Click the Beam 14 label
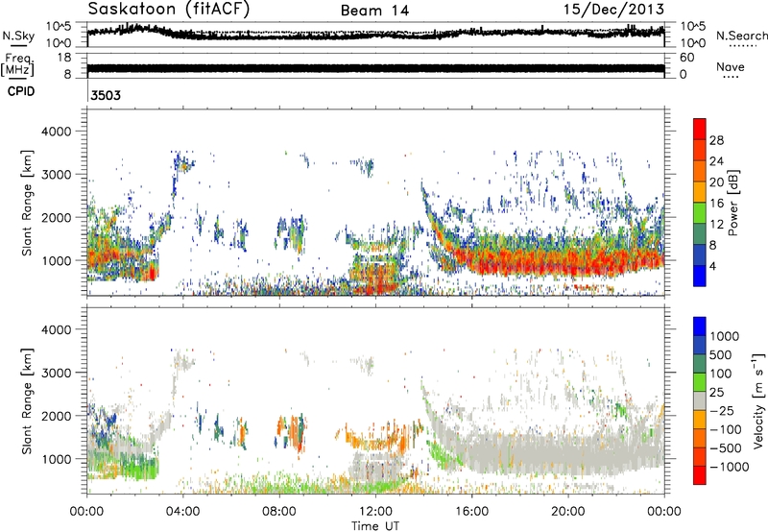Viewport: 768px width, 532px height. coord(374,11)
